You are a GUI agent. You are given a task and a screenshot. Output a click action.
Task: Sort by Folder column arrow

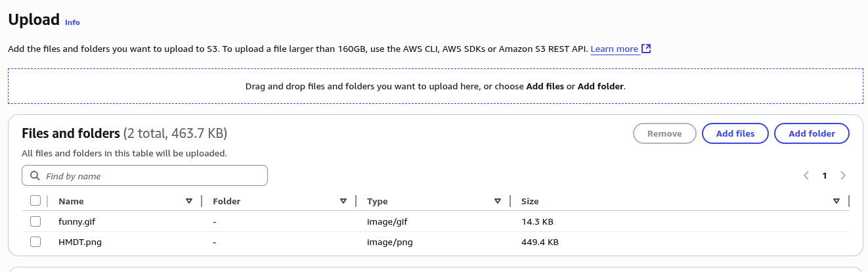343,201
